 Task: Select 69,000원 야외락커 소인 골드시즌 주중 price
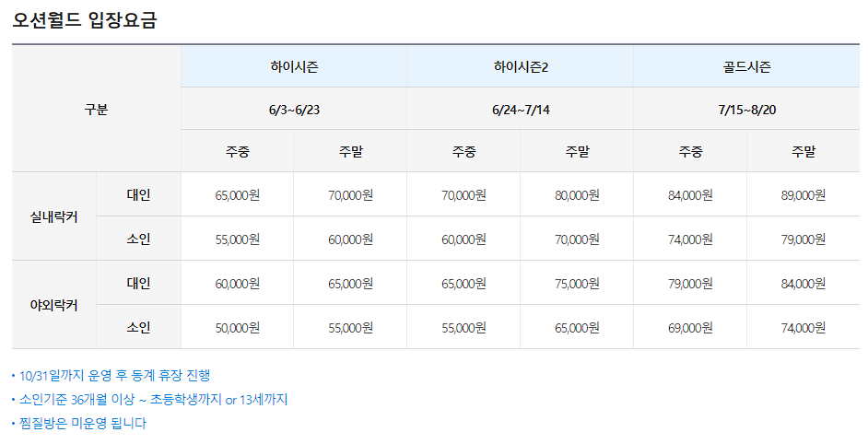690,328
